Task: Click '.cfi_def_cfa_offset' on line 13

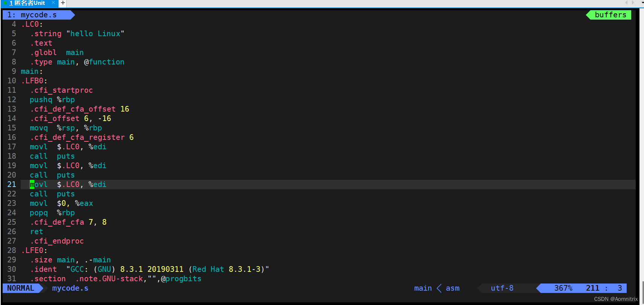Action: pos(73,109)
